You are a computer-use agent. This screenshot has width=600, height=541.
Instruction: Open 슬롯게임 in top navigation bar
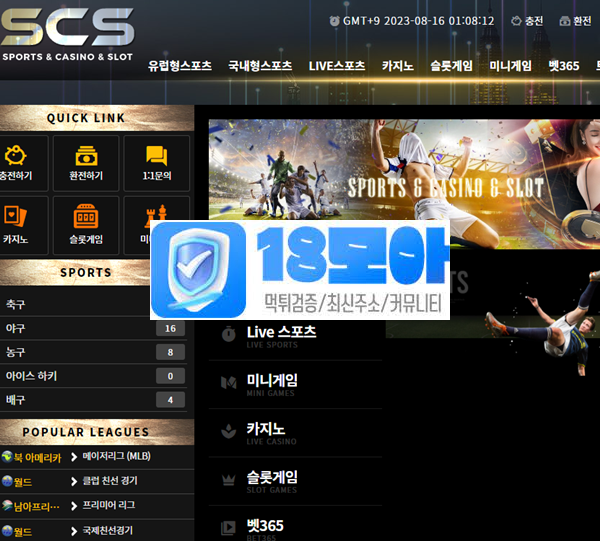[452, 66]
